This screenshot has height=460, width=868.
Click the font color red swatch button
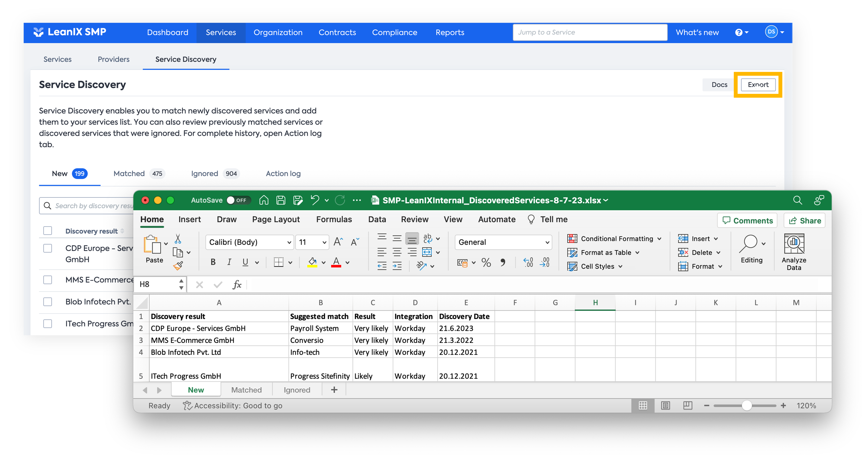pos(336,262)
